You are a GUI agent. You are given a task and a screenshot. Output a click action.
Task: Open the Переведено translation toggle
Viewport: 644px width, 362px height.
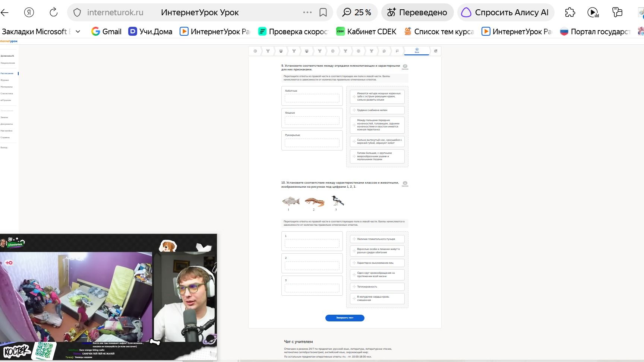coord(417,12)
